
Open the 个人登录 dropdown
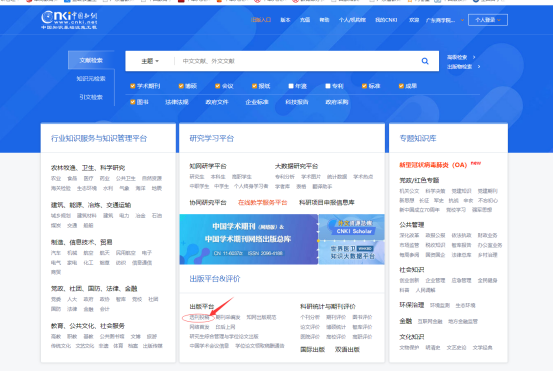488,20
